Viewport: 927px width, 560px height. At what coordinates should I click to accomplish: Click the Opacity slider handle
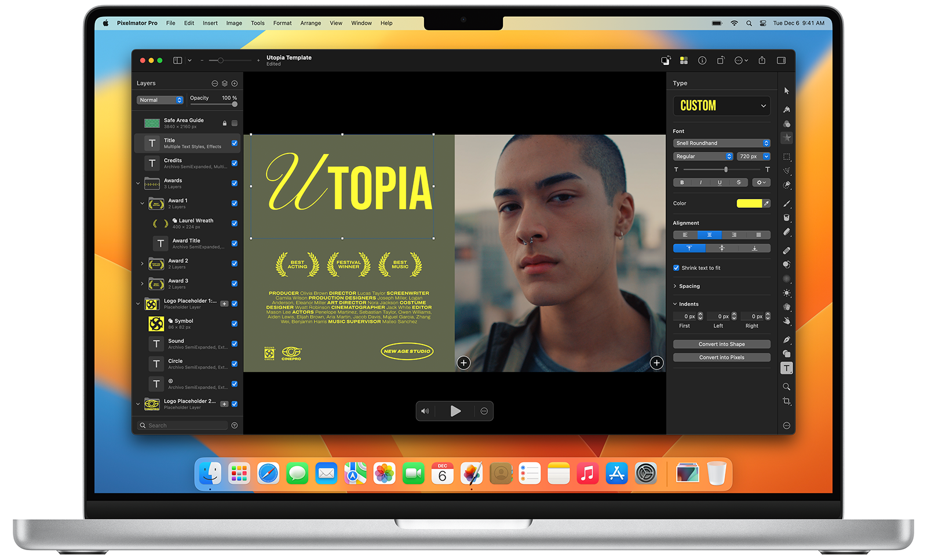click(x=235, y=104)
